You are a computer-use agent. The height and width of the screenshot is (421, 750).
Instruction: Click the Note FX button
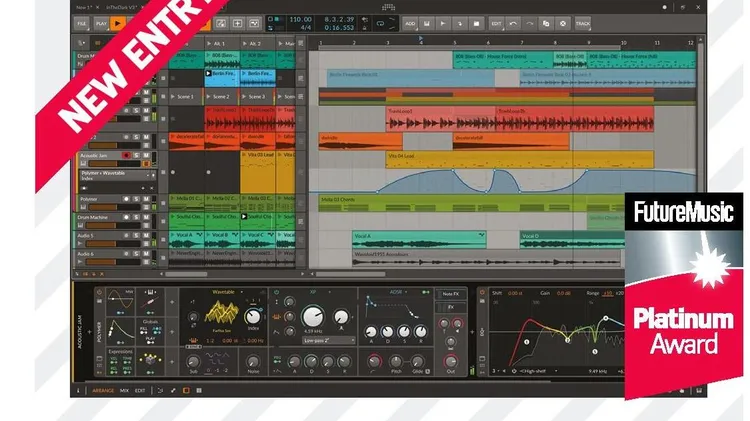coord(450,294)
